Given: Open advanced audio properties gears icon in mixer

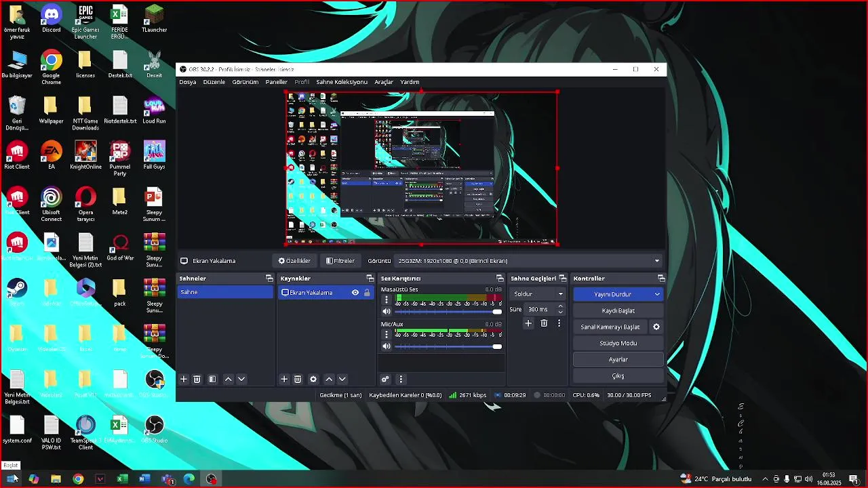Looking at the screenshot, I should (385, 380).
